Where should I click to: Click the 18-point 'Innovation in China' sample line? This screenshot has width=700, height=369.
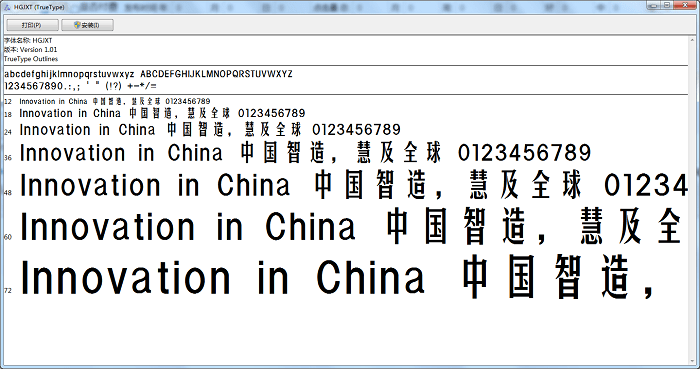pyautogui.click(x=162, y=113)
